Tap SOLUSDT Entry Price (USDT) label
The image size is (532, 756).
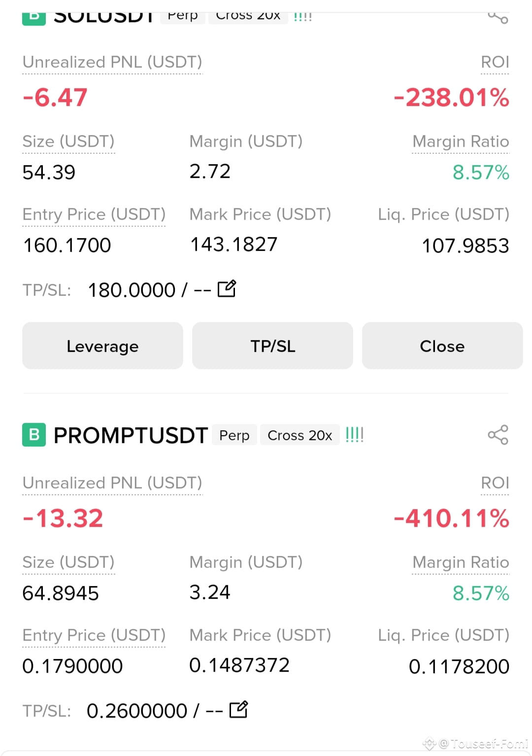pyautogui.click(x=94, y=214)
